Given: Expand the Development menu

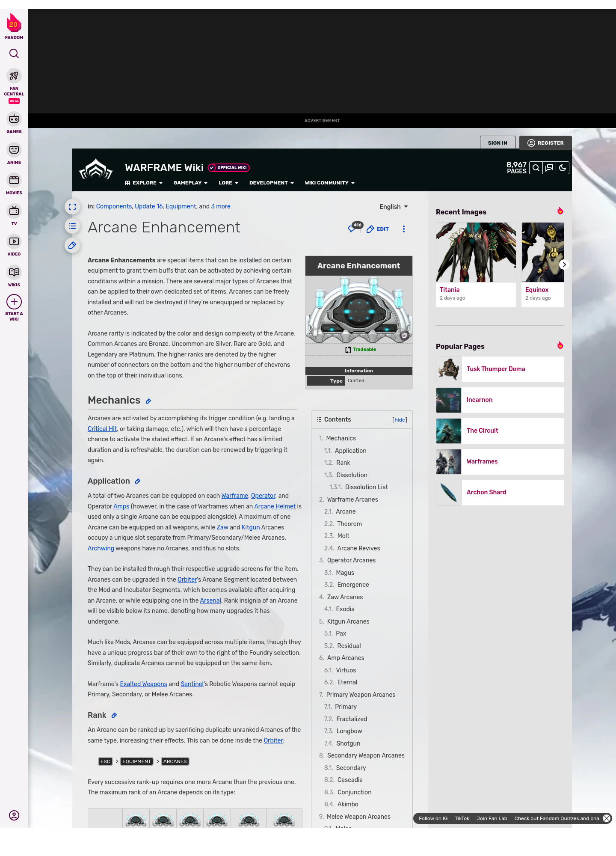Looking at the screenshot, I should 272,183.
